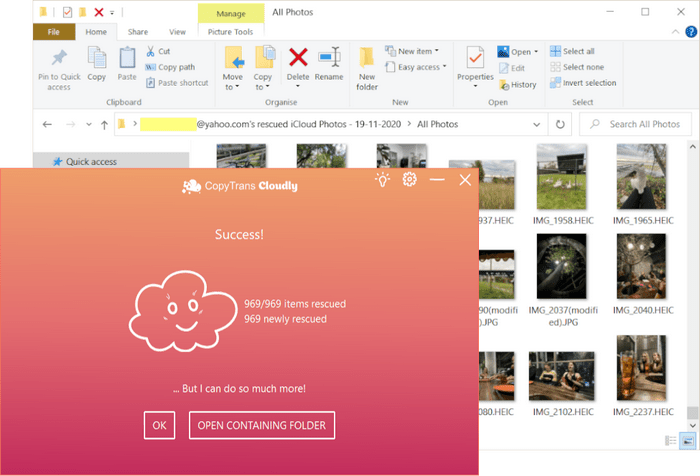Click History in Open group
700x476 pixels.
coord(518,84)
